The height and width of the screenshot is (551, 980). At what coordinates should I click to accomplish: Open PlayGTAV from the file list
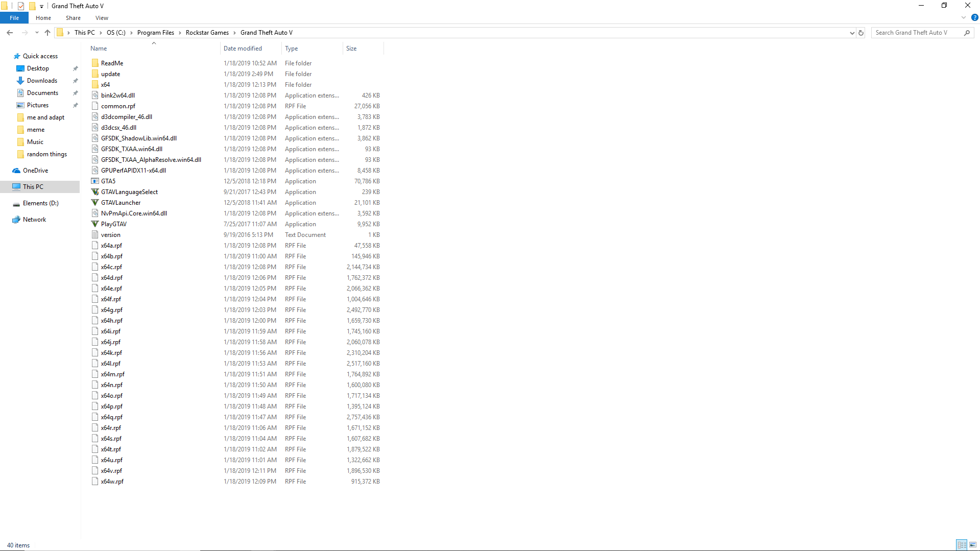(113, 224)
